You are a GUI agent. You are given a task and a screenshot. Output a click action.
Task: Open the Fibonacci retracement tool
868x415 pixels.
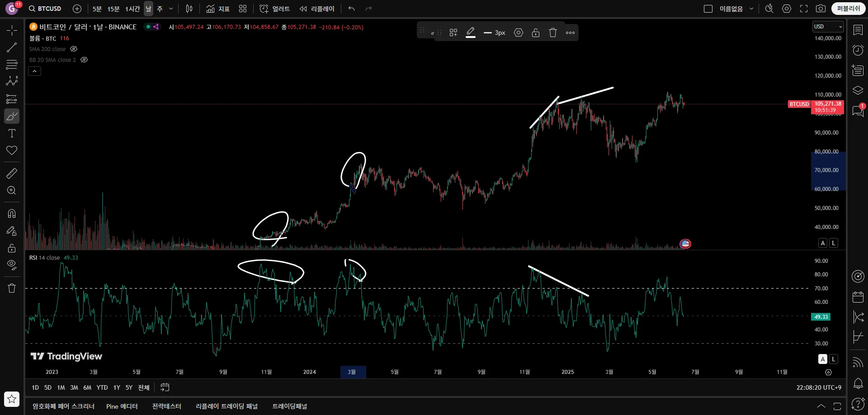point(12,65)
